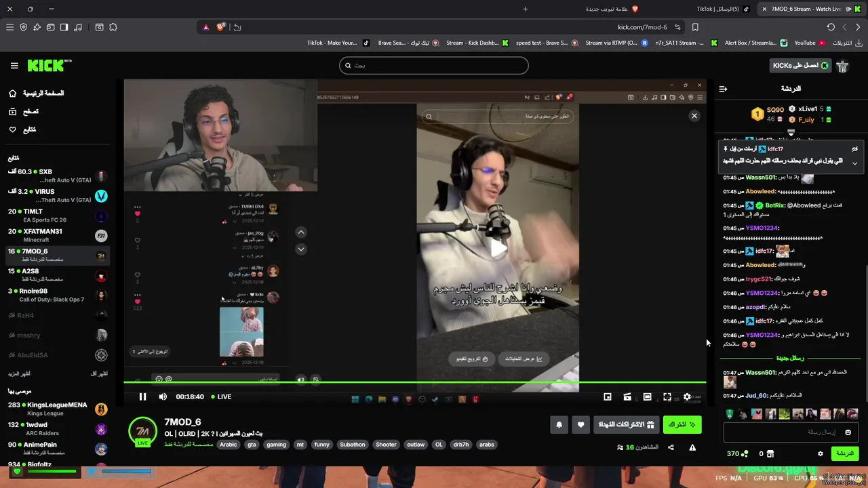Click the site settings icon beside kick.com URL
Image resolution: width=868 pixels, height=488 pixels.
click(x=677, y=27)
